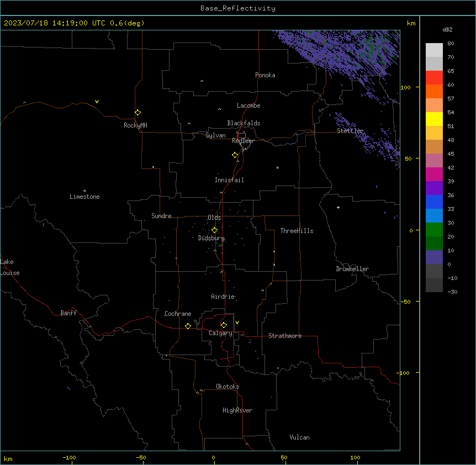Select the yellow diamond marker between Olds and Didsbury
The image size is (476, 465).
(214, 230)
